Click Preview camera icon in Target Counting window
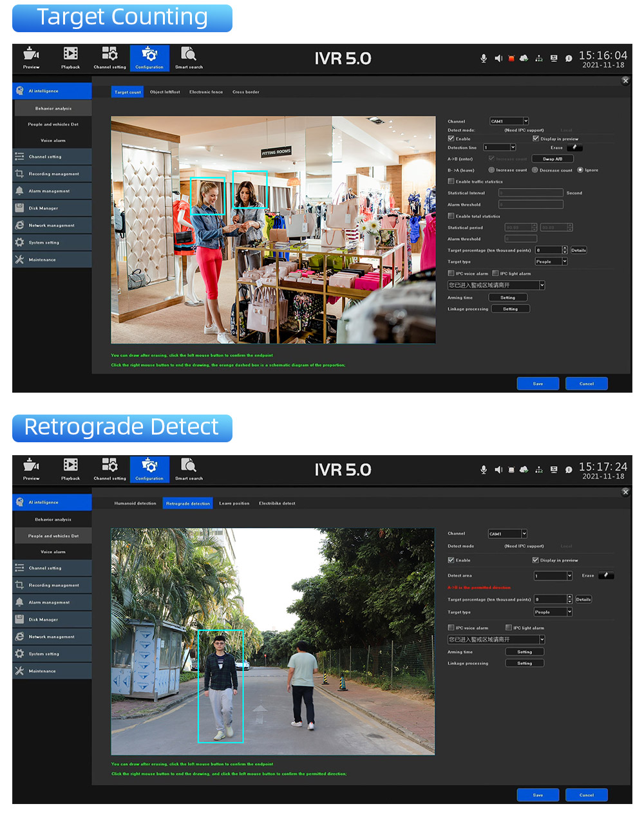 31,57
